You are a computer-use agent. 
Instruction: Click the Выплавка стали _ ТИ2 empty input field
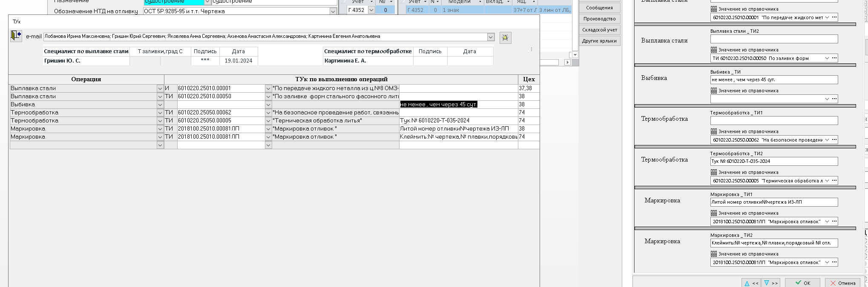point(774,39)
